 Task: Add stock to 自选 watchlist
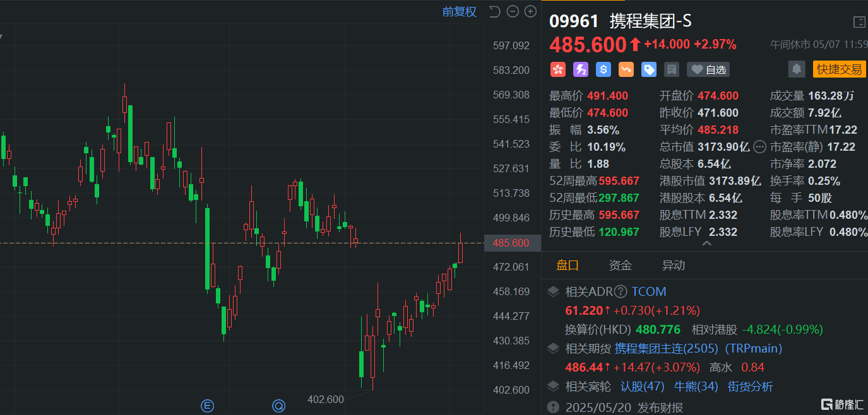708,69
